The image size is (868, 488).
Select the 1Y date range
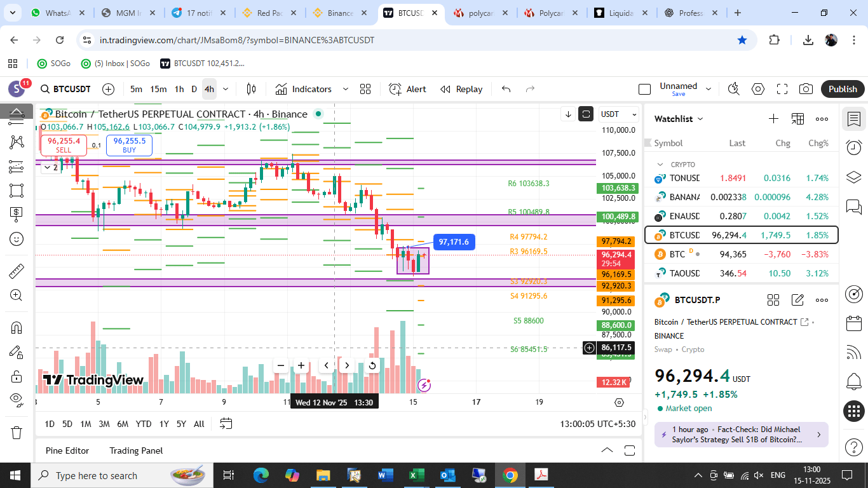point(164,424)
